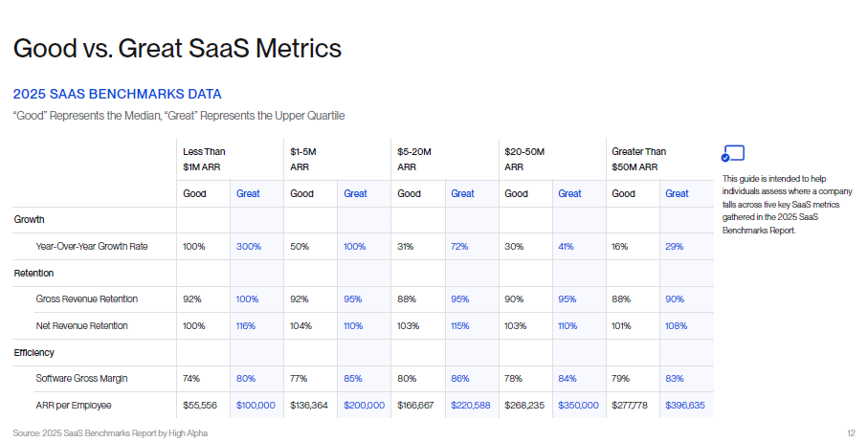Click the "Less Than $1M ARR" column header
This screenshot has width=868, height=442.
[x=204, y=159]
